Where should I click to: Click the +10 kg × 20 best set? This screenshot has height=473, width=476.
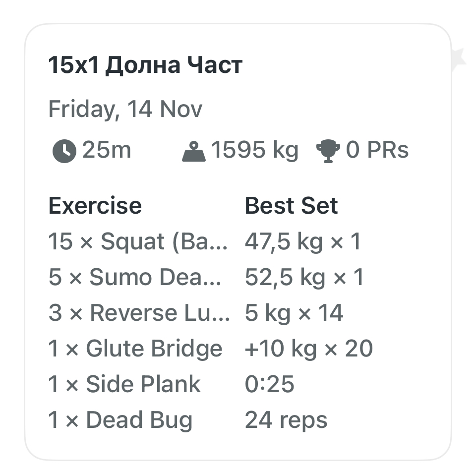click(308, 349)
